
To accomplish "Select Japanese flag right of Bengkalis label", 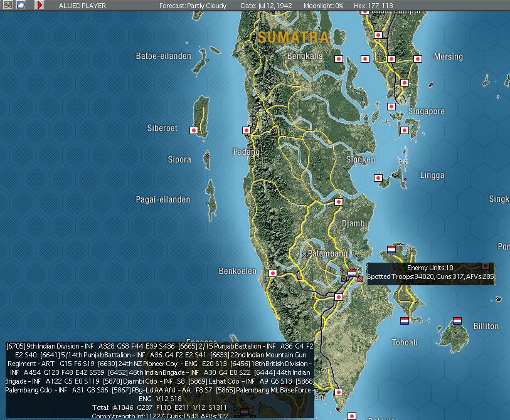I will [x=339, y=59].
